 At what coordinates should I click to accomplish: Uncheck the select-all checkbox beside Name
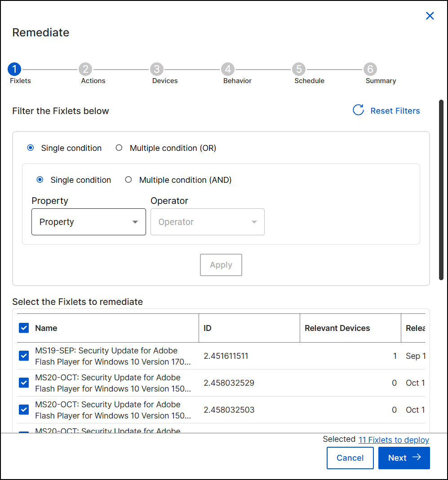point(24,328)
